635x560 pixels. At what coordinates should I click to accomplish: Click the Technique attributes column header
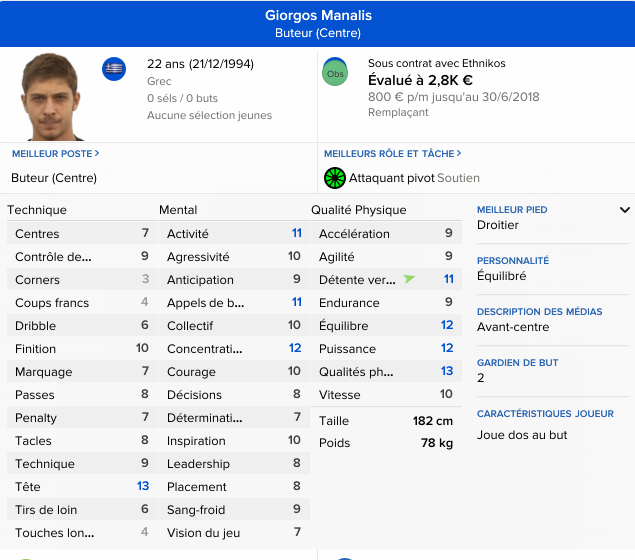(37, 210)
